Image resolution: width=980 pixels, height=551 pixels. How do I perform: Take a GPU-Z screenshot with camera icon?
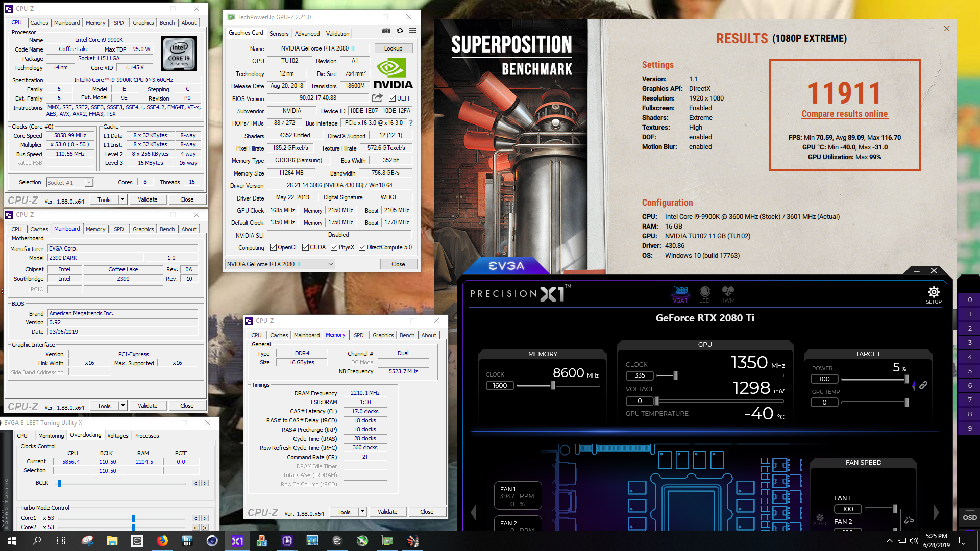coord(386,31)
